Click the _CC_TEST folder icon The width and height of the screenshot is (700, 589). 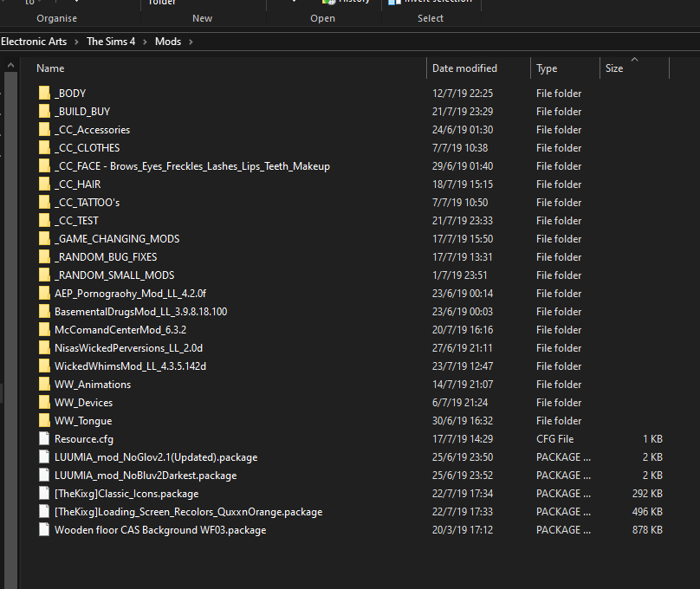(x=44, y=220)
